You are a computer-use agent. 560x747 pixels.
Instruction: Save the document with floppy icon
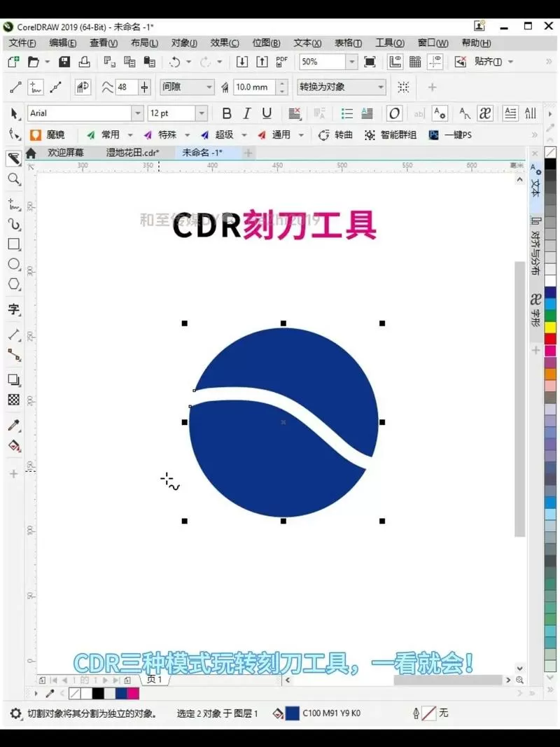64,62
